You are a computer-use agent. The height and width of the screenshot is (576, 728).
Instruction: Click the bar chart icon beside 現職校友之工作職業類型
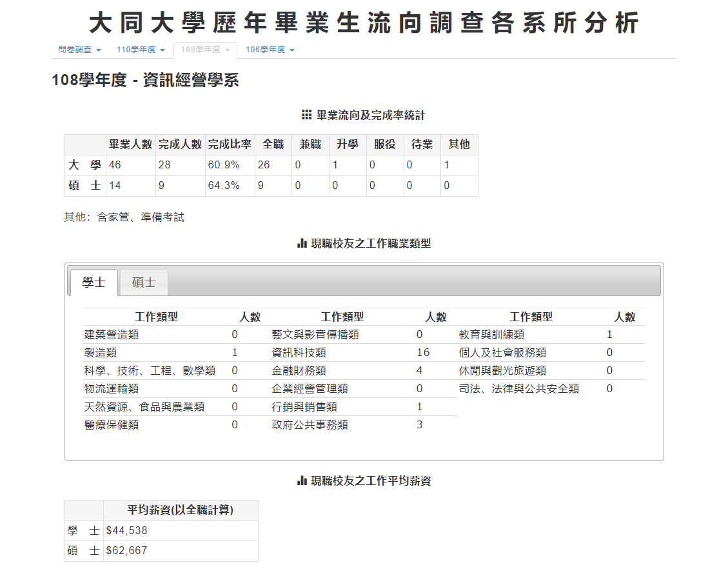(x=302, y=243)
